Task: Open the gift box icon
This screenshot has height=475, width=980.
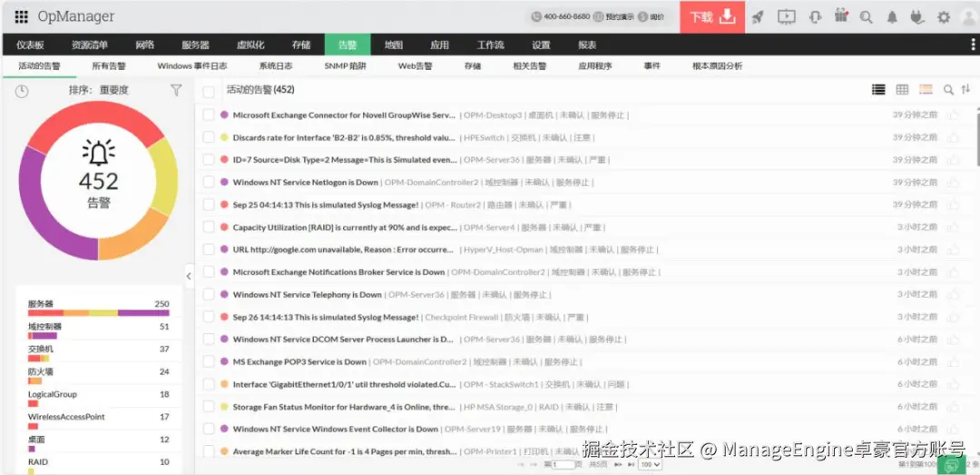Action: click(840, 17)
